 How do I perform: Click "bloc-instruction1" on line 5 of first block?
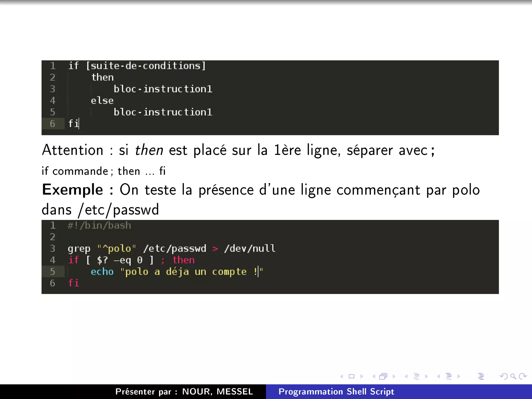point(163,112)
